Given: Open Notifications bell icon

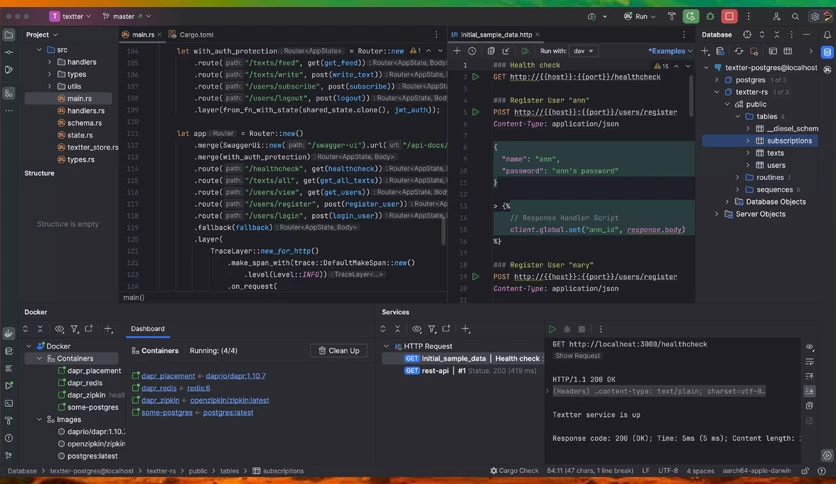Looking at the screenshot, I should [x=827, y=35].
